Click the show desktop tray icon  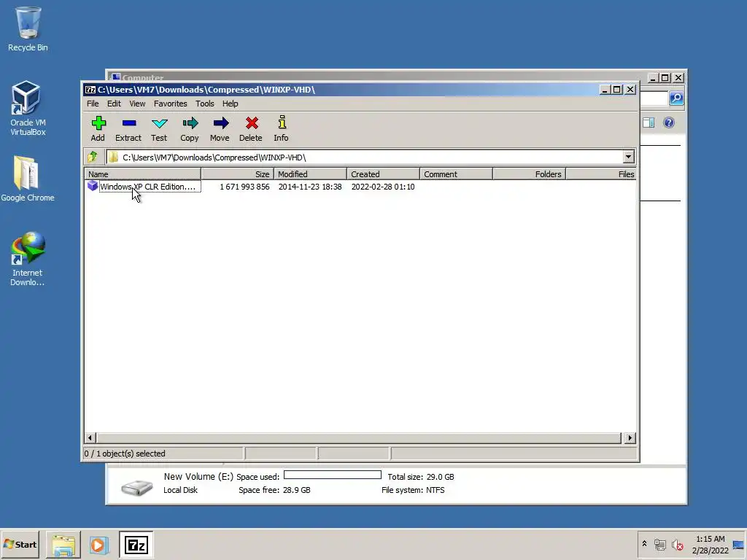[x=738, y=545]
